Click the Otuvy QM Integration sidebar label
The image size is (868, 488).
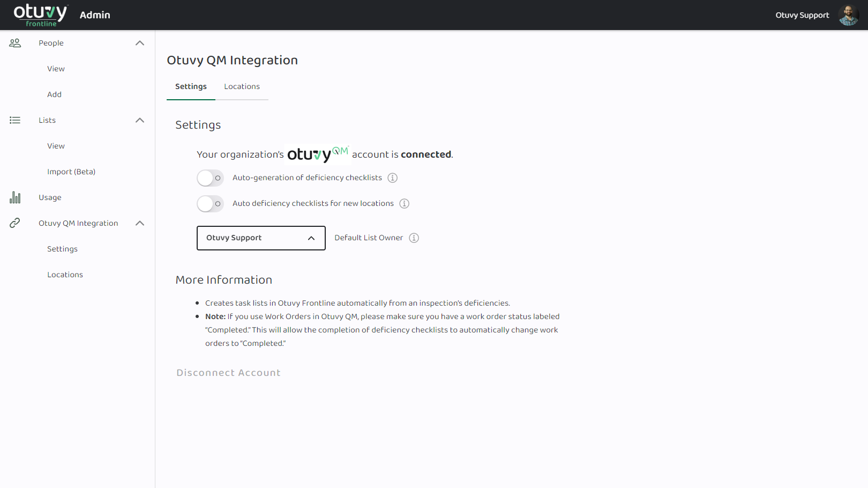point(78,223)
